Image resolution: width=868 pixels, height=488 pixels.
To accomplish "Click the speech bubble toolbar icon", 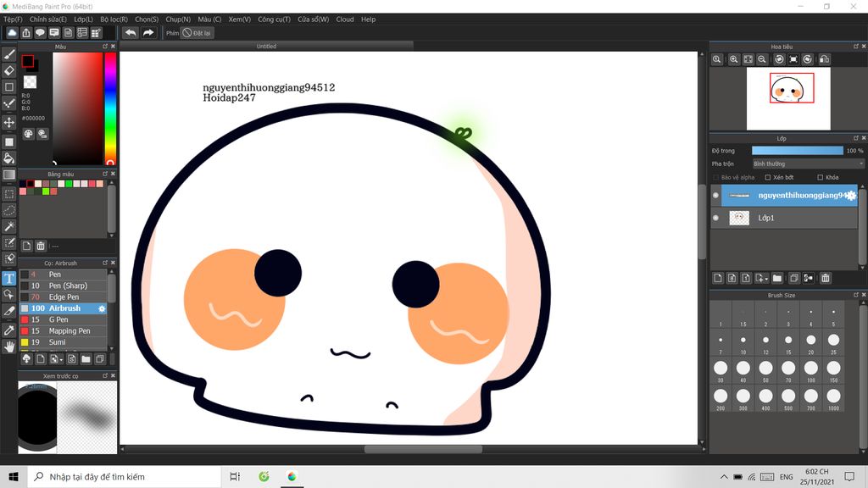I will click(x=40, y=33).
